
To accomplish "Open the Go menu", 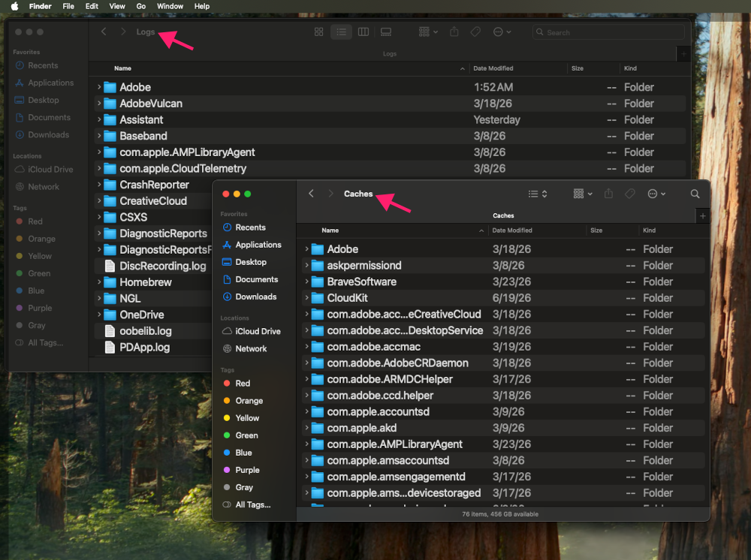I will tap(141, 6).
